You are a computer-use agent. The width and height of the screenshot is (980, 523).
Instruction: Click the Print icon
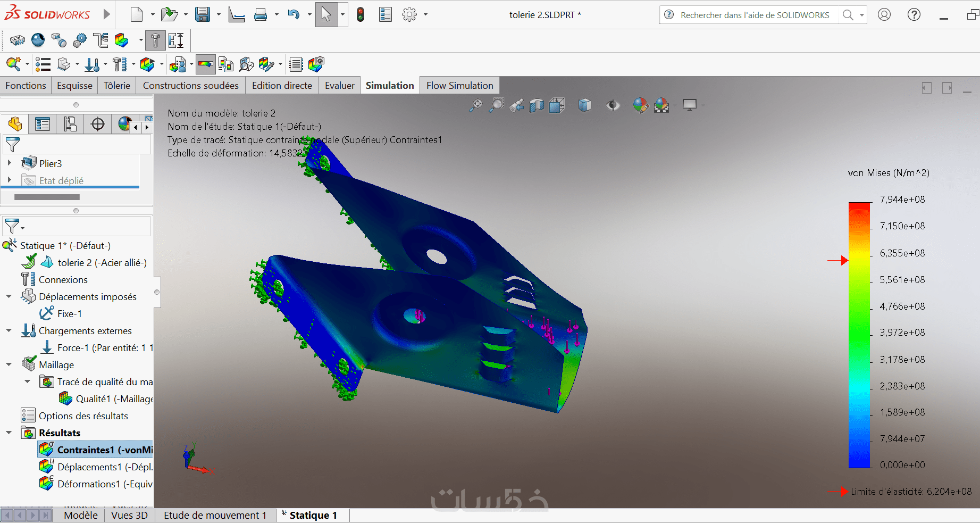261,14
